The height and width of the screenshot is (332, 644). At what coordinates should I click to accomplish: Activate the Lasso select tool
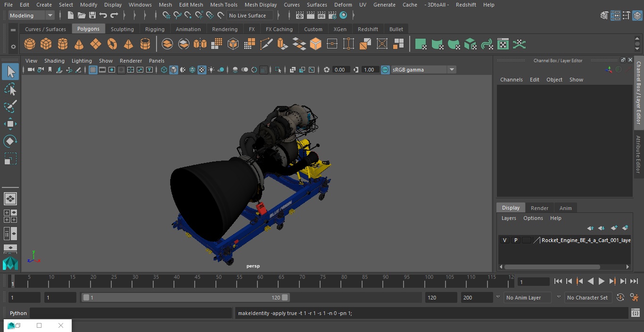click(10, 89)
